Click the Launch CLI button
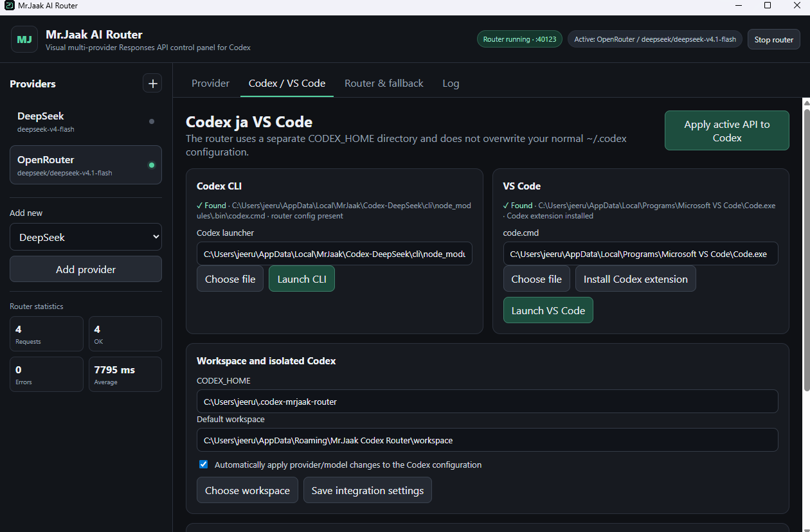 (301, 279)
